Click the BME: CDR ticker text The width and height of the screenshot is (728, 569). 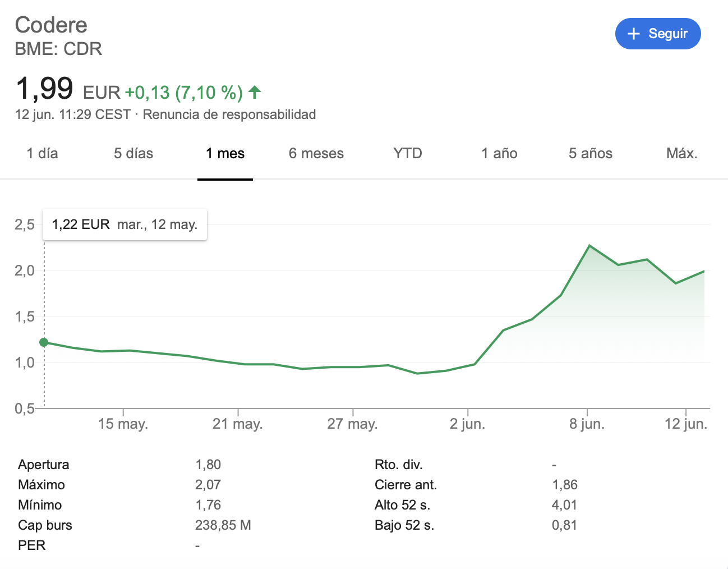59,49
